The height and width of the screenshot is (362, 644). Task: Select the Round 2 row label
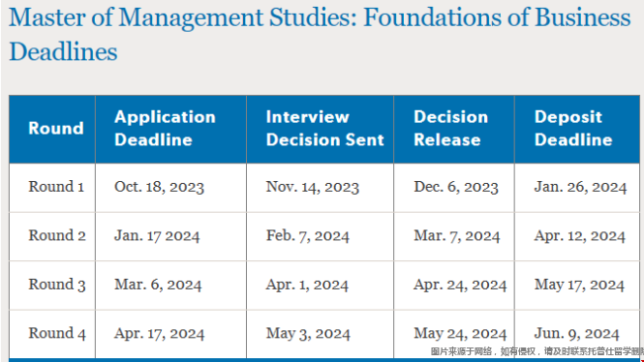pos(57,235)
